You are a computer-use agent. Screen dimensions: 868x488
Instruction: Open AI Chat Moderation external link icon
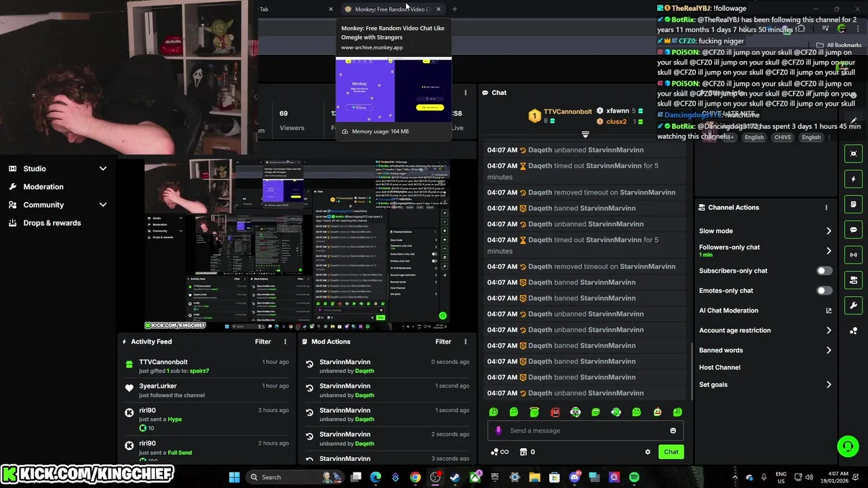click(829, 310)
